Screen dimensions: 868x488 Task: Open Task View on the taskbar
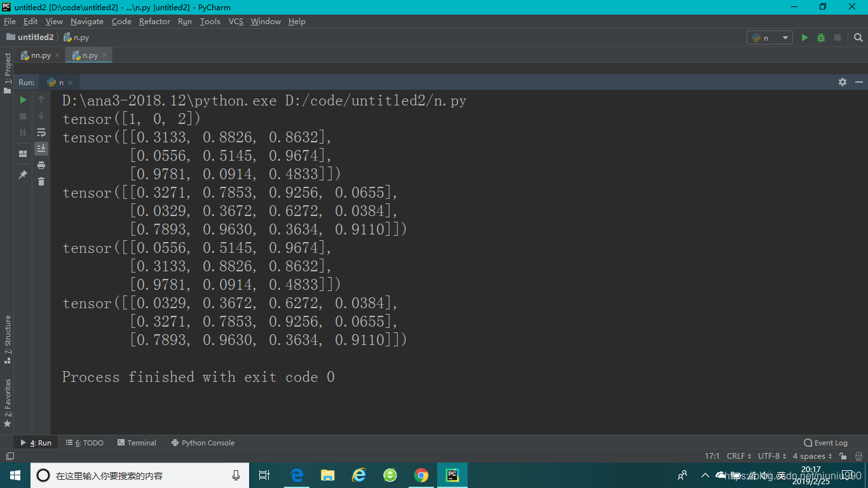(264, 475)
